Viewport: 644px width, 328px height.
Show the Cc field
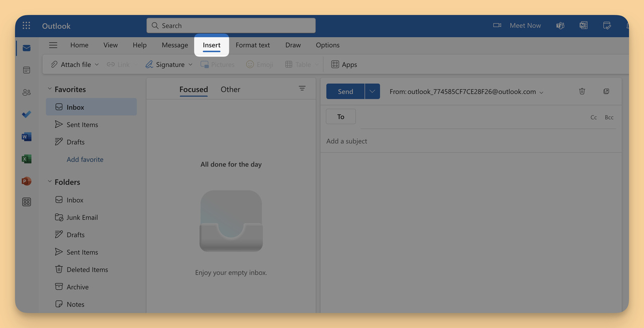pyautogui.click(x=594, y=117)
